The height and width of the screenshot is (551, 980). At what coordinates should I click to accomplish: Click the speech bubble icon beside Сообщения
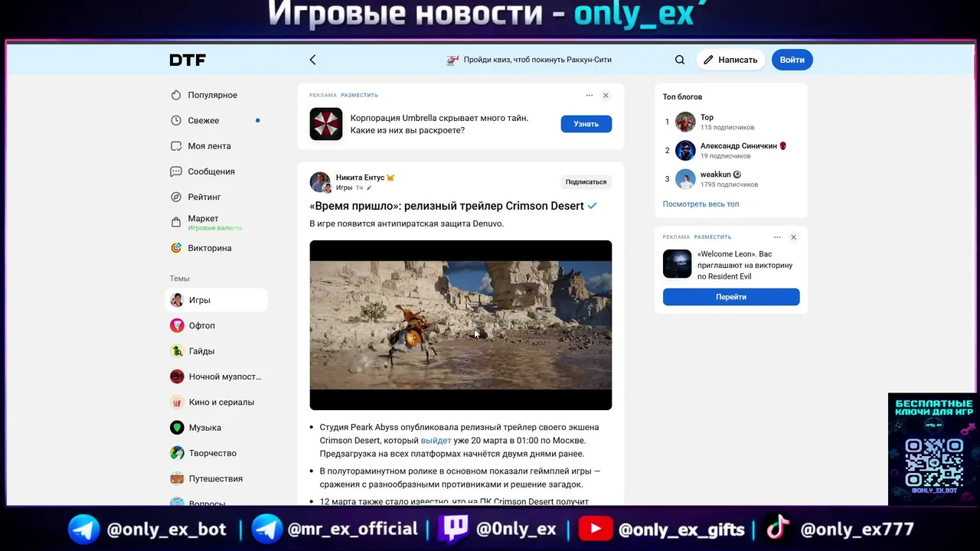pos(176,171)
